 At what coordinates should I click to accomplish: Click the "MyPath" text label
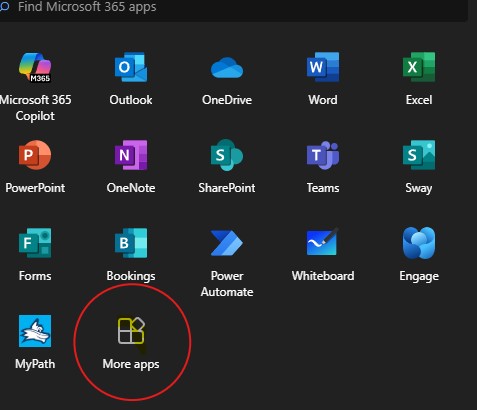(x=35, y=364)
